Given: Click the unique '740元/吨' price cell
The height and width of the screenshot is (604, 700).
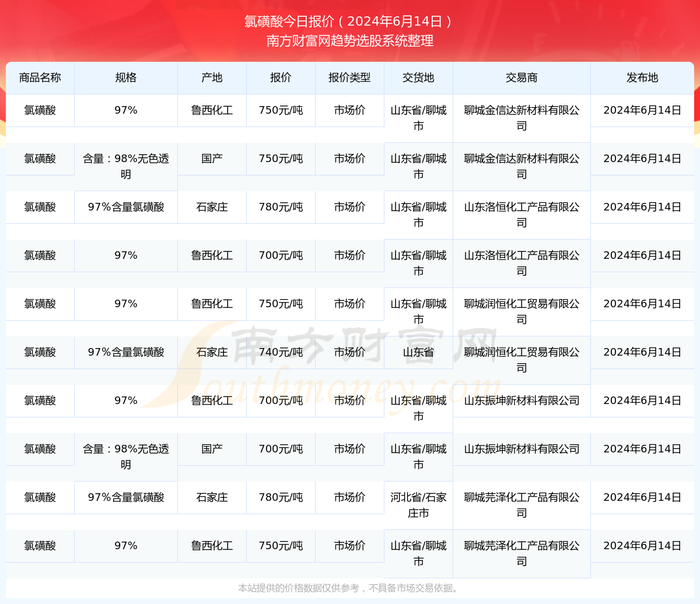Looking at the screenshot, I should pyautogui.click(x=281, y=352).
